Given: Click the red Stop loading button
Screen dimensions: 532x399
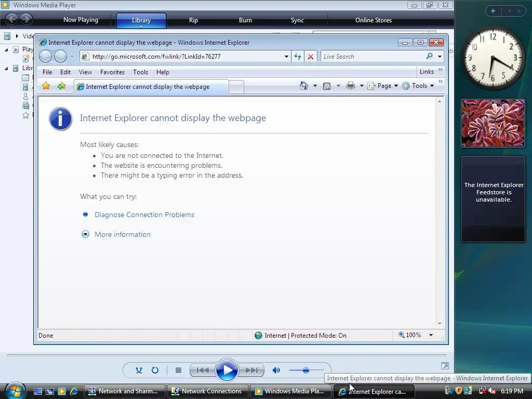Looking at the screenshot, I should pyautogui.click(x=311, y=56).
